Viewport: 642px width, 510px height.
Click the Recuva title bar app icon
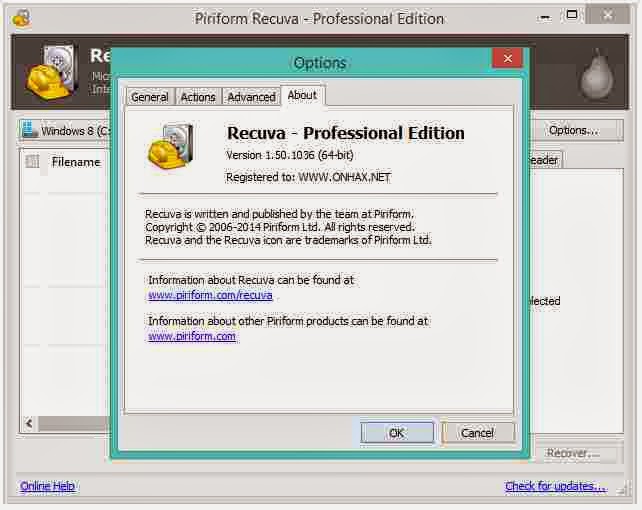click(21, 18)
